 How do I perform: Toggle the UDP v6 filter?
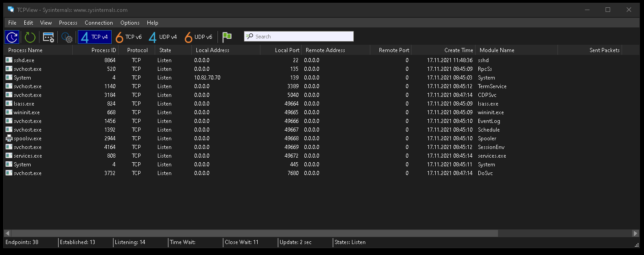point(198,37)
